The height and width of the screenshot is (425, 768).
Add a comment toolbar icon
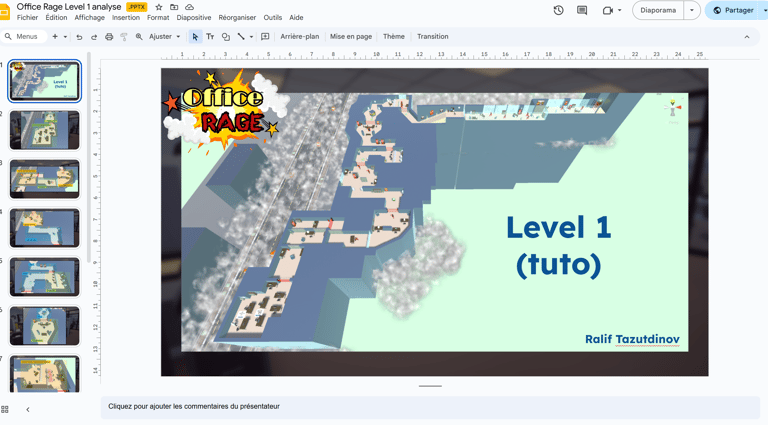click(265, 37)
